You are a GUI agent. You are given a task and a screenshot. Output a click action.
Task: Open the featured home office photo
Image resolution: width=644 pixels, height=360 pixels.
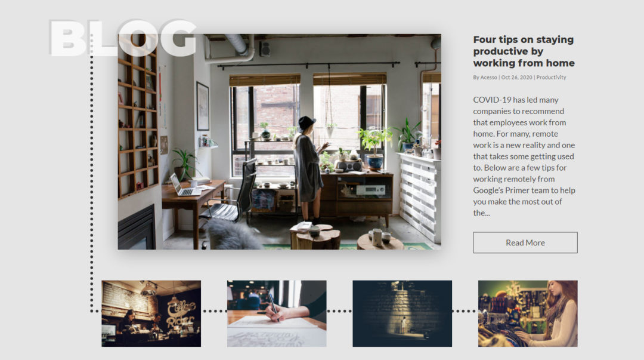pyautogui.click(x=279, y=141)
